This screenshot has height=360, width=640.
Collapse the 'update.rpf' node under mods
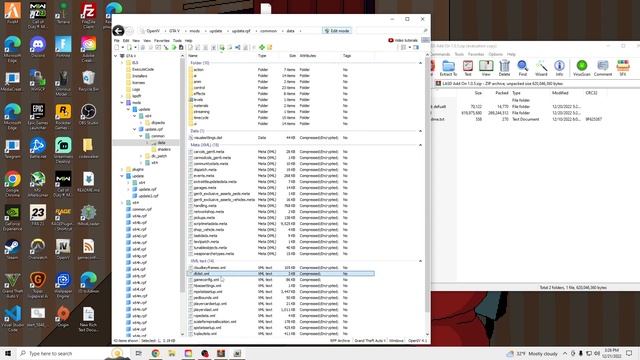pyautogui.click(x=135, y=129)
